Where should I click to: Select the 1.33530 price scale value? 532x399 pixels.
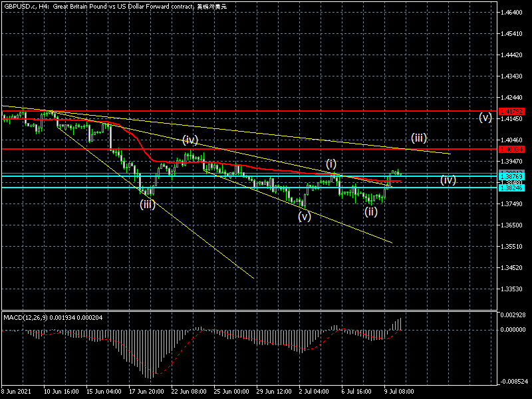tap(513, 289)
